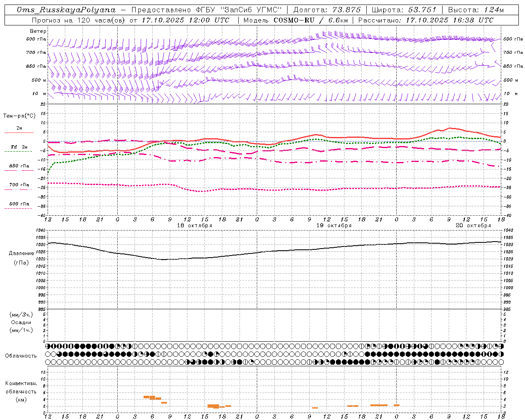The width and height of the screenshot is (525, 420).
Task: Select the (мм/1ч.) precipitation unit label
Action: pyautogui.click(x=21, y=330)
